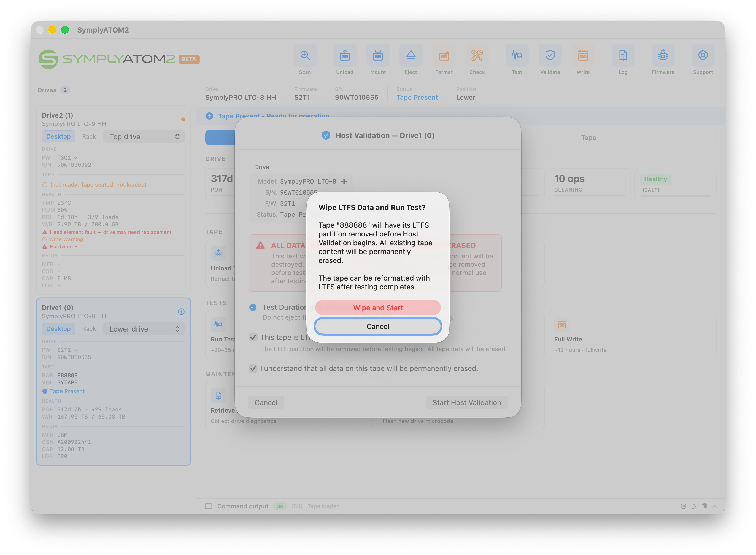Click the save log icon in command output bar
This screenshot has height=555, width=756.
(694, 506)
